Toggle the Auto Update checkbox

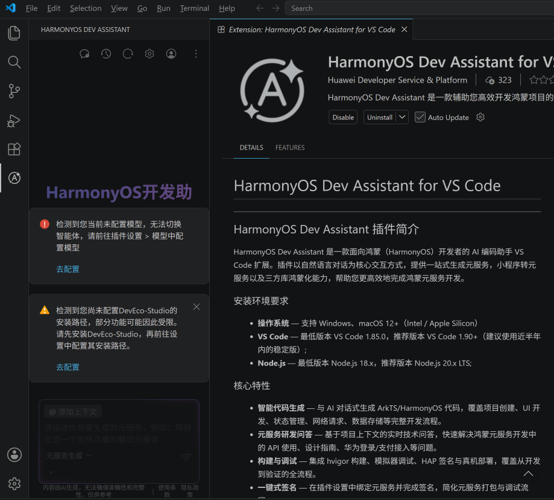(x=420, y=117)
